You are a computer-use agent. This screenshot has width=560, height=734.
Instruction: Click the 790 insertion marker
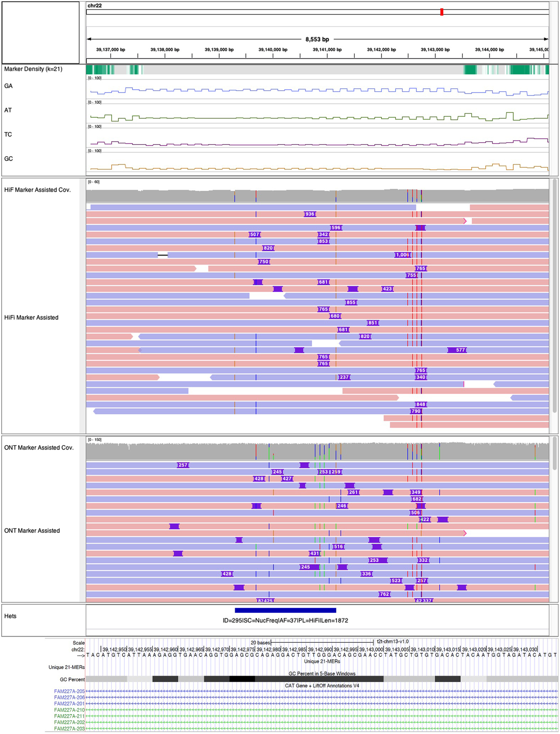pos(416,411)
